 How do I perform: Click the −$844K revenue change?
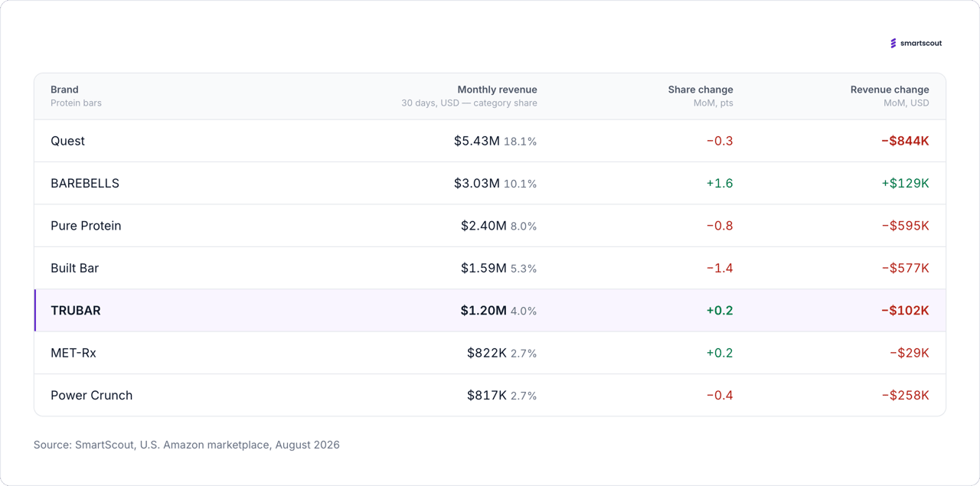905,141
